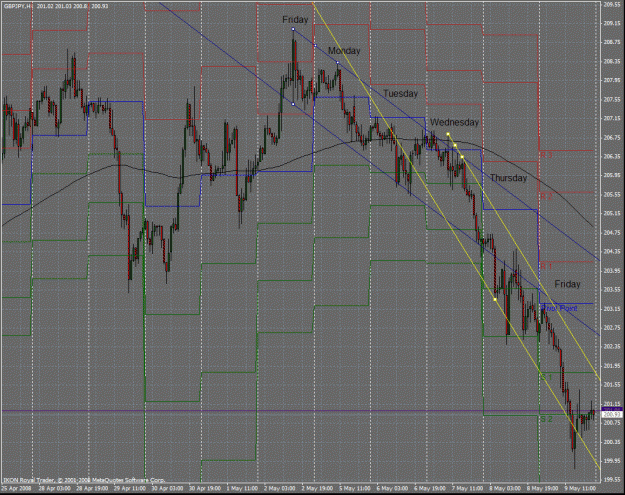Click the 205.15 price axis label
This screenshot has width=625, height=495.
click(x=611, y=213)
